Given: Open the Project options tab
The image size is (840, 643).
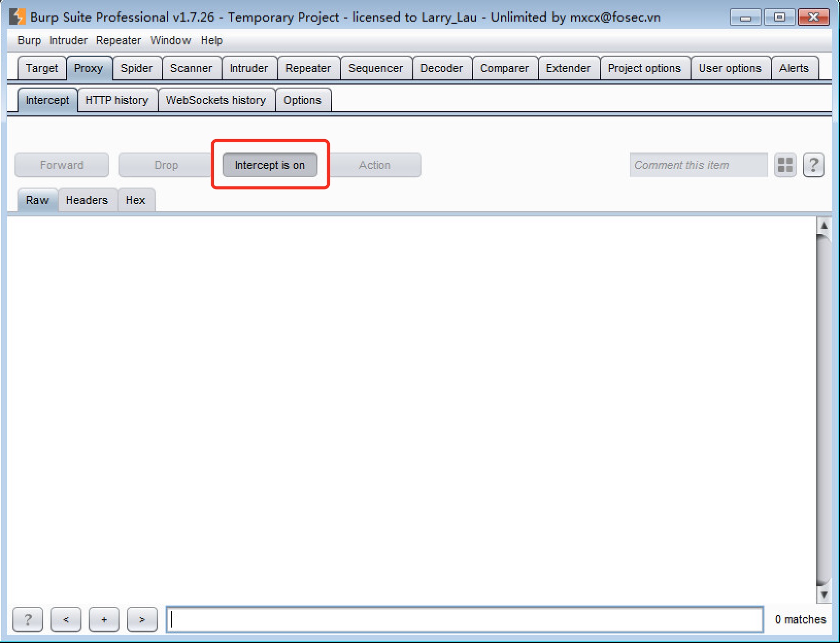Looking at the screenshot, I should (x=645, y=68).
